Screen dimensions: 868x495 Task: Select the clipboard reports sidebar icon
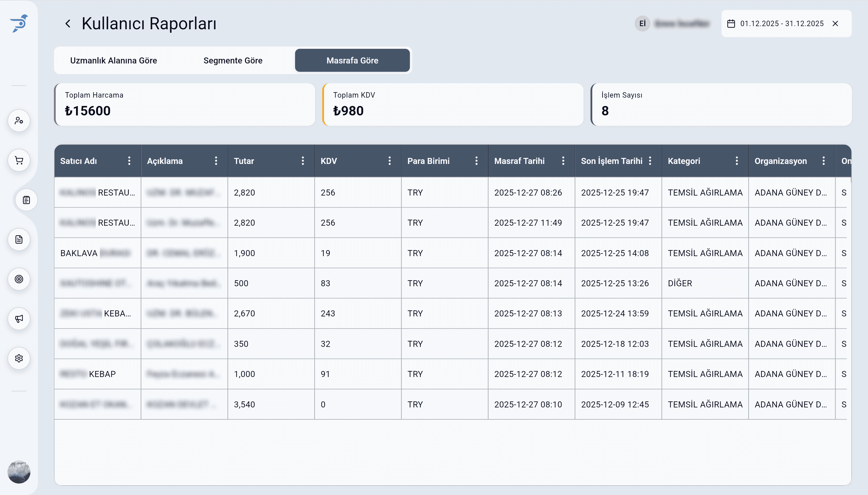click(x=26, y=200)
